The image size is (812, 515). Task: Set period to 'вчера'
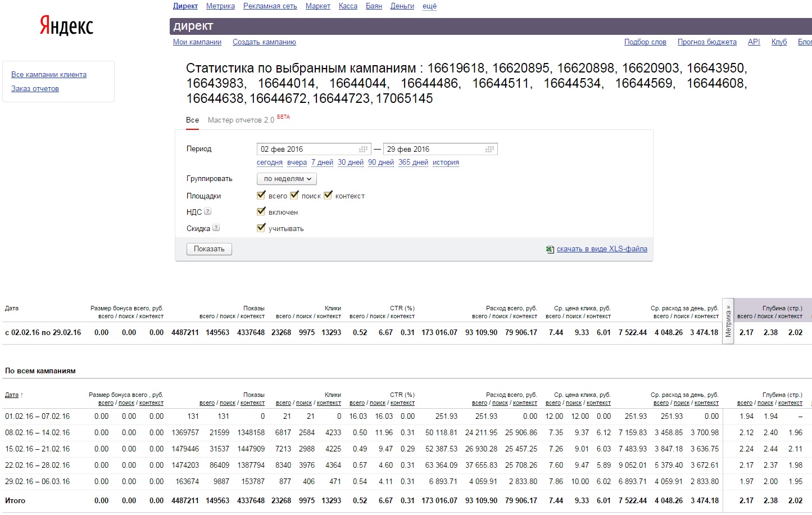[x=297, y=162]
